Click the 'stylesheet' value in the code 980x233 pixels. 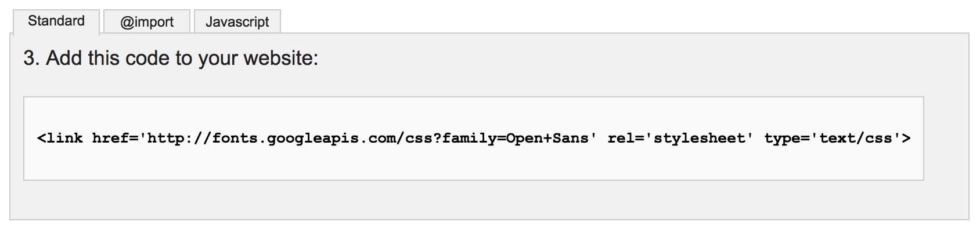point(700,139)
